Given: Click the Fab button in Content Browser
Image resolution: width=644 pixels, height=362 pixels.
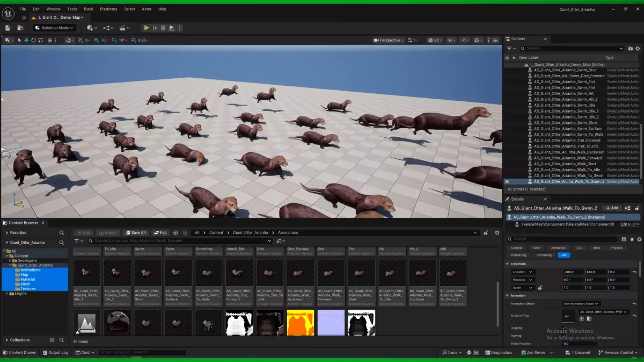Looking at the screenshot, I should coord(160,233).
